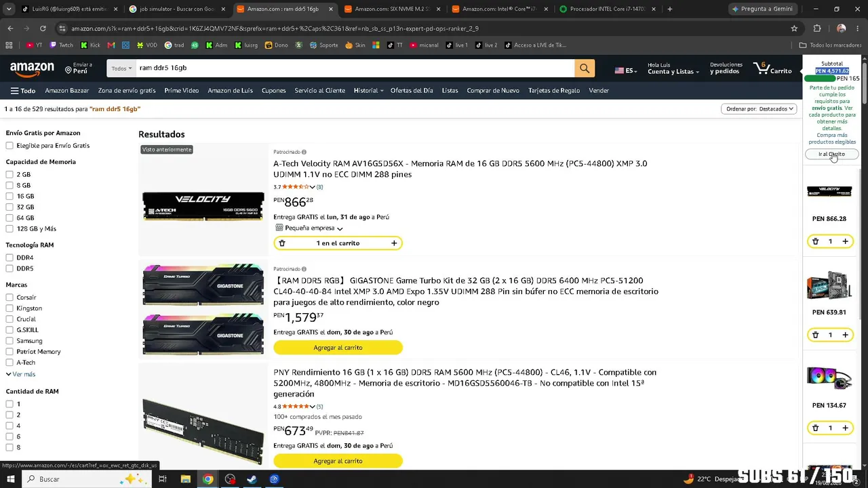Expand the PNY 4.8 star rating popover

click(294, 407)
